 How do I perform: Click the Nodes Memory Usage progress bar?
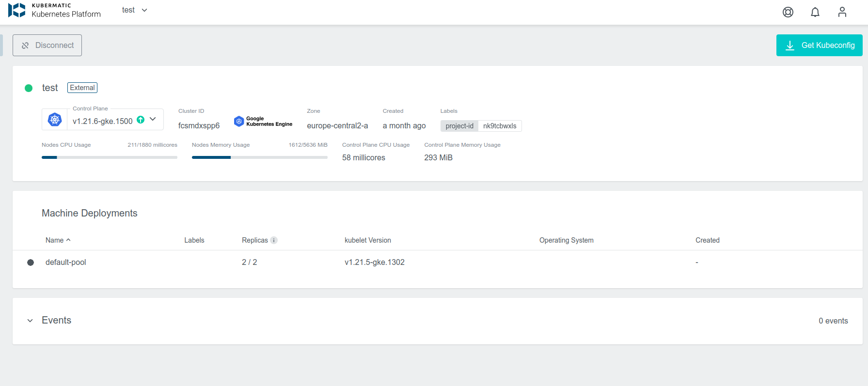pos(260,157)
